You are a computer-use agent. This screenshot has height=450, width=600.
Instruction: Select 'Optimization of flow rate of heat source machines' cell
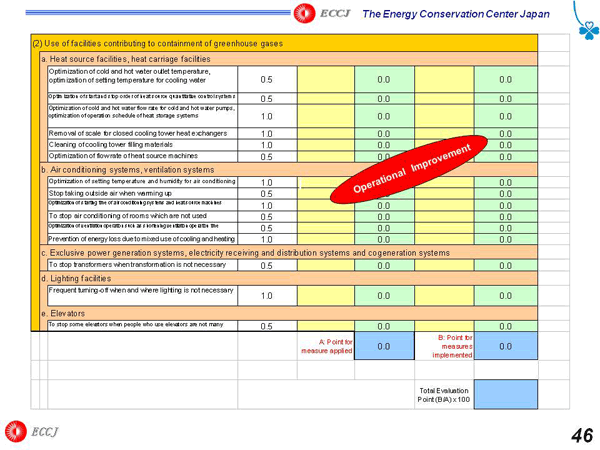click(142, 156)
